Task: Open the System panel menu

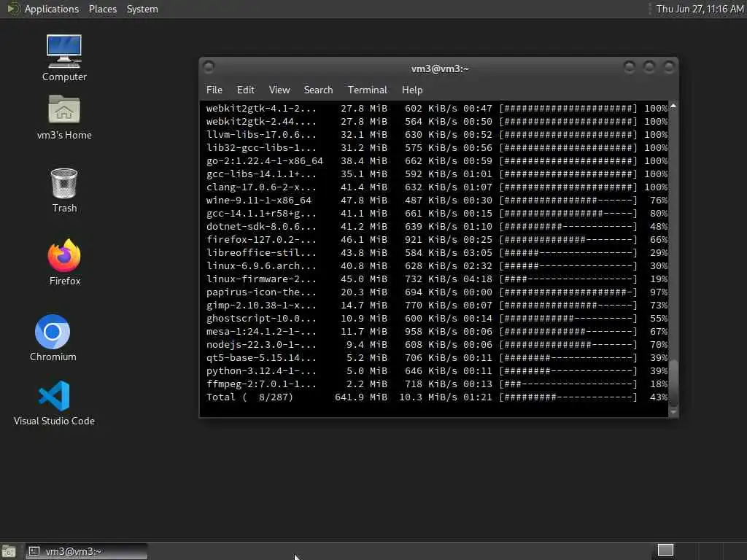Action: pos(142,9)
